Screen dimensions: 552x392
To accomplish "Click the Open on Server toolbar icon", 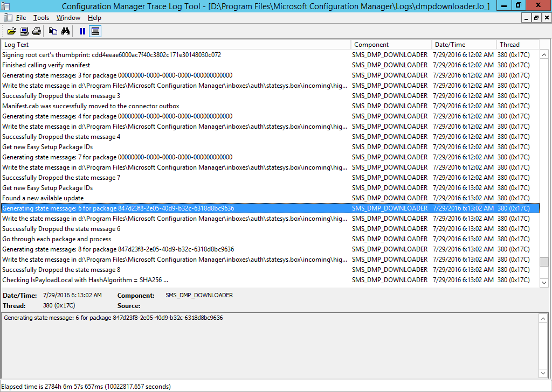I will [24, 31].
